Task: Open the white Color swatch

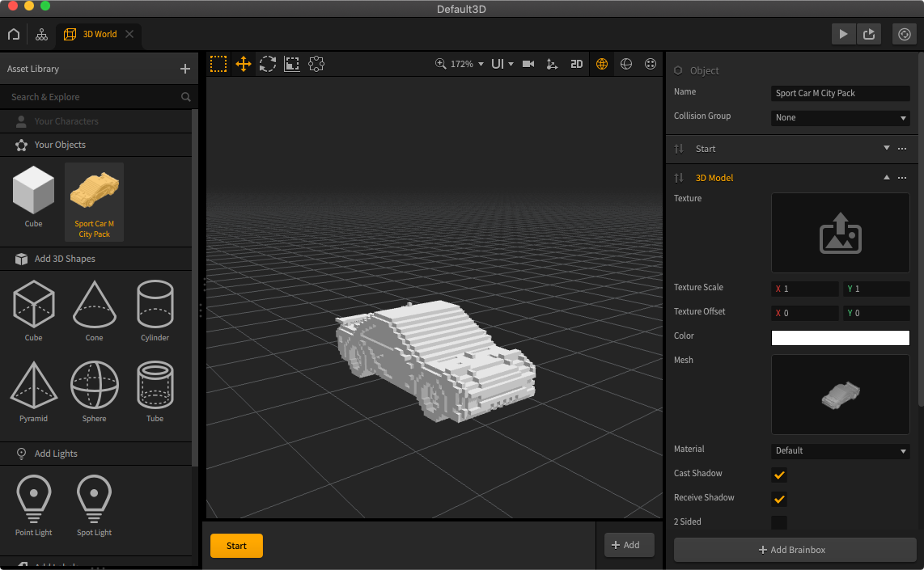Action: point(840,338)
